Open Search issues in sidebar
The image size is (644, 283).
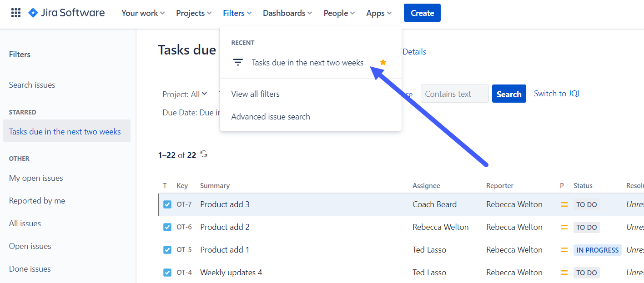[32, 85]
